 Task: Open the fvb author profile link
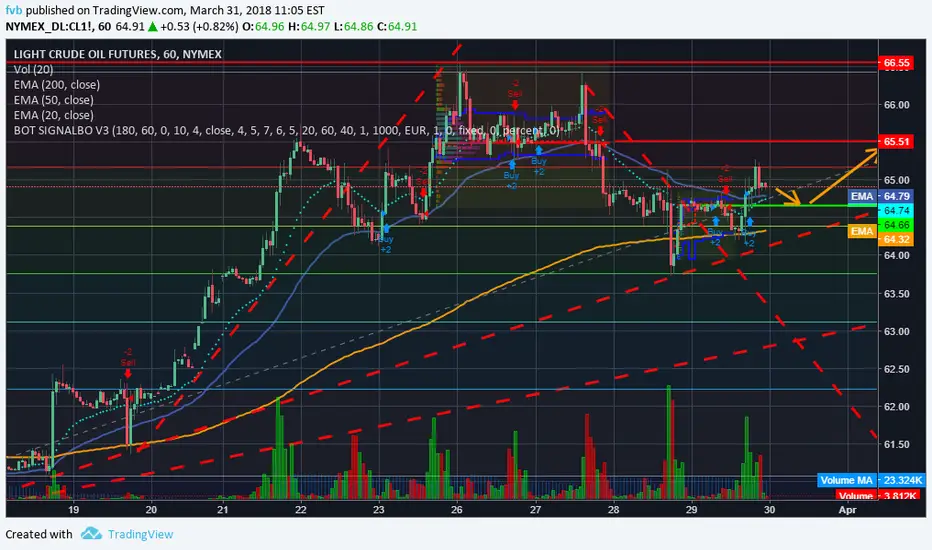[14, 10]
